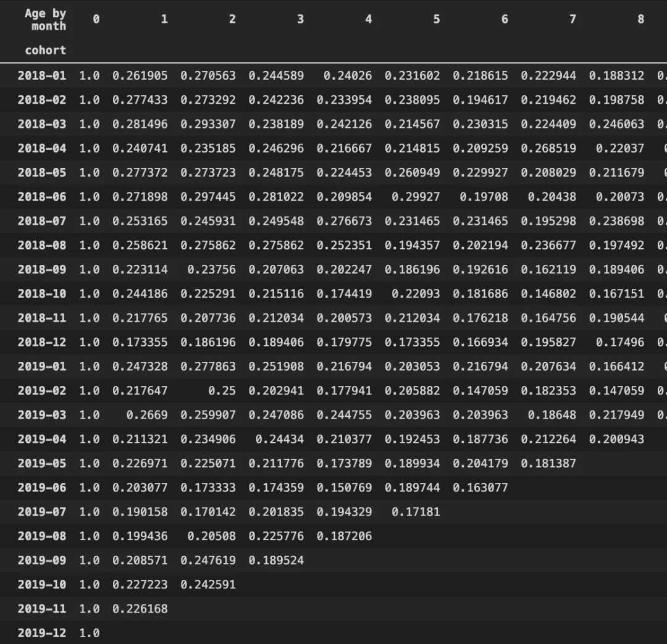Select cell value 0.268519
Viewport: 667px width, 644px height.
click(x=548, y=148)
